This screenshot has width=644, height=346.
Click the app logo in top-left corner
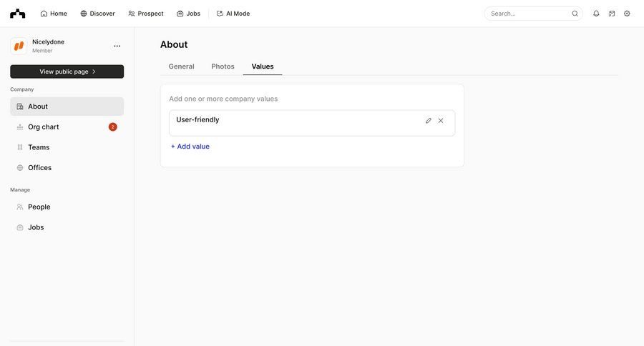click(18, 14)
